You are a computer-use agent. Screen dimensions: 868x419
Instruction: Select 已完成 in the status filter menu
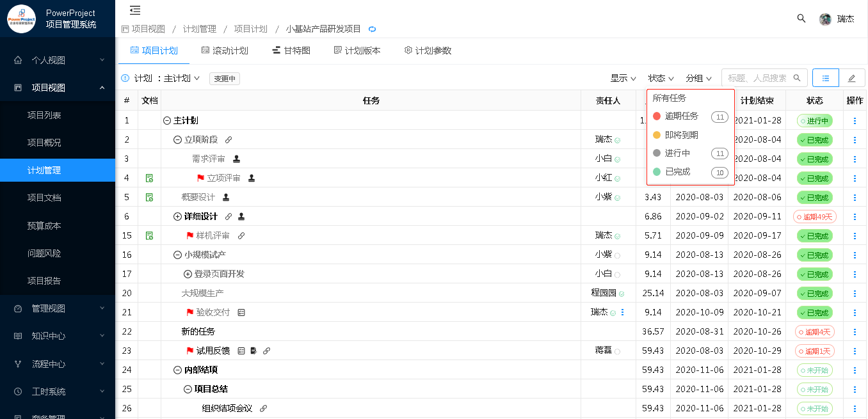tap(677, 172)
